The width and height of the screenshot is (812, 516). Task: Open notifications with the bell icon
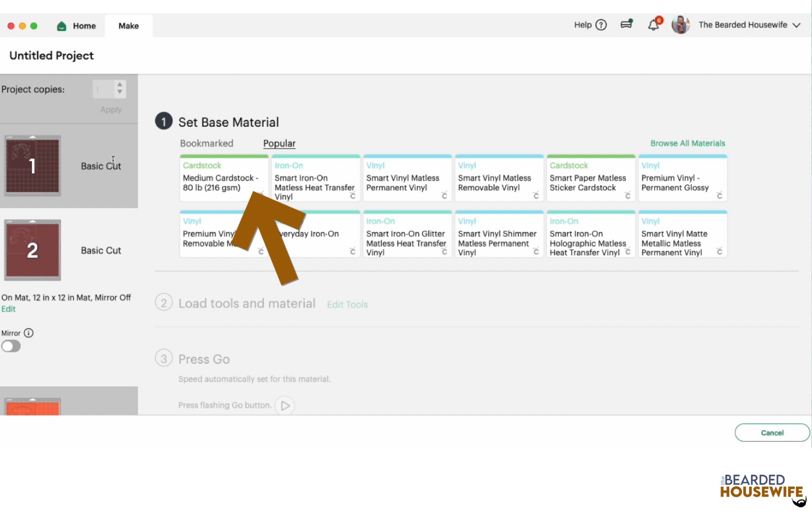(x=654, y=24)
